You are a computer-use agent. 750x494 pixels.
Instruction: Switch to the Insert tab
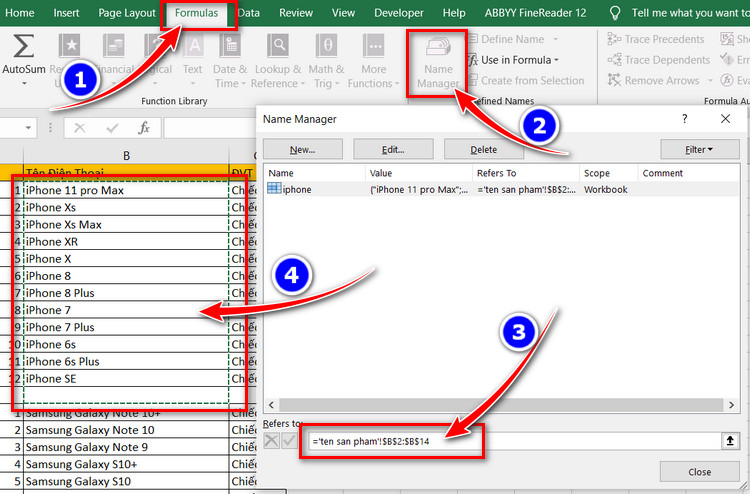[66, 13]
